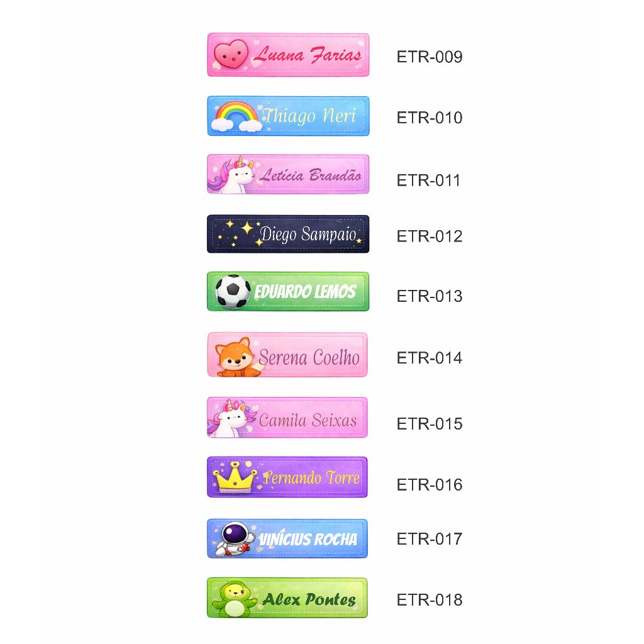Select the Vinícius Rocha name text
Image resolution: width=644 pixels, height=644 pixels.
pyautogui.click(x=308, y=539)
